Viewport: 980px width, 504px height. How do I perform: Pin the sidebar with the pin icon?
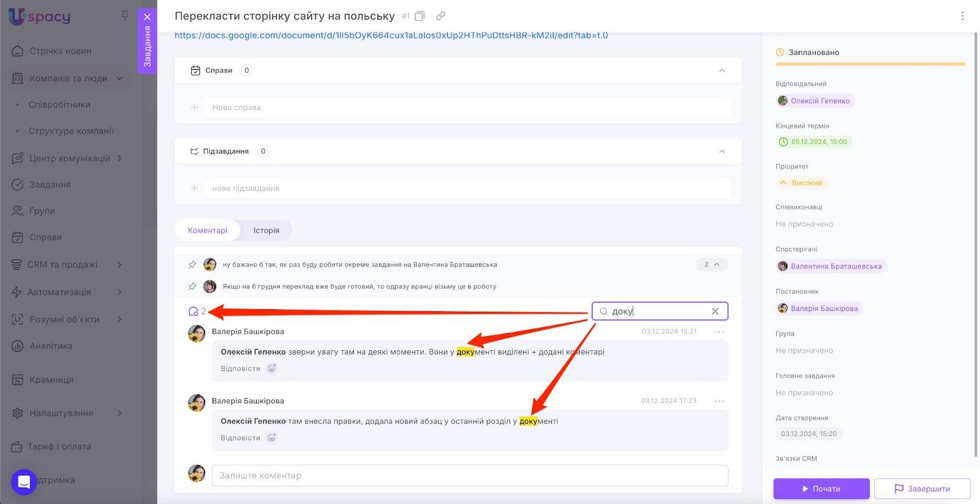(125, 15)
